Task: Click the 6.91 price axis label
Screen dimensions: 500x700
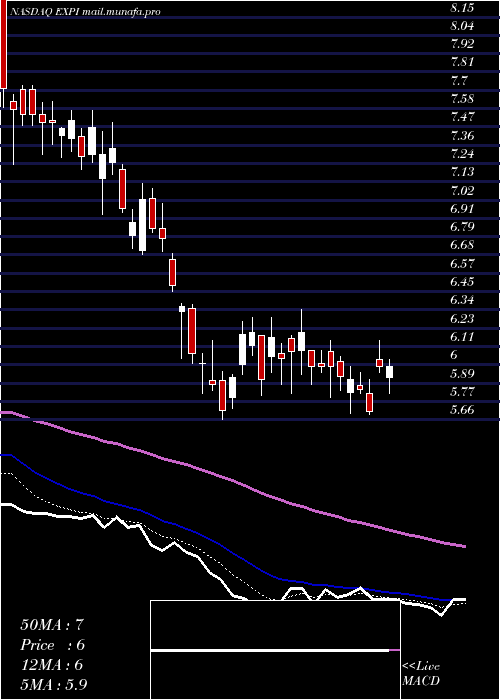Action: [462, 209]
